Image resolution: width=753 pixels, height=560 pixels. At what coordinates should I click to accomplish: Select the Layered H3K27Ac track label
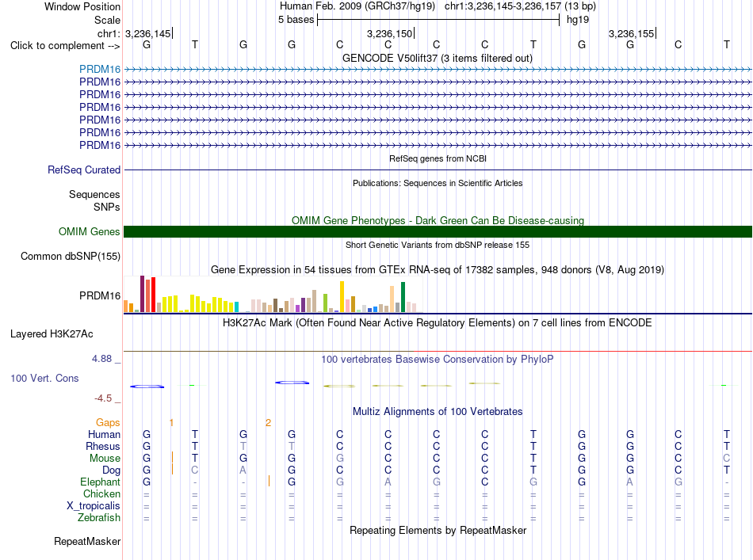52,334
